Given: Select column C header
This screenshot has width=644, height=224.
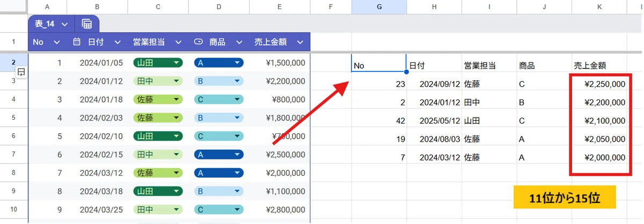Looking at the screenshot, I should [158, 7].
